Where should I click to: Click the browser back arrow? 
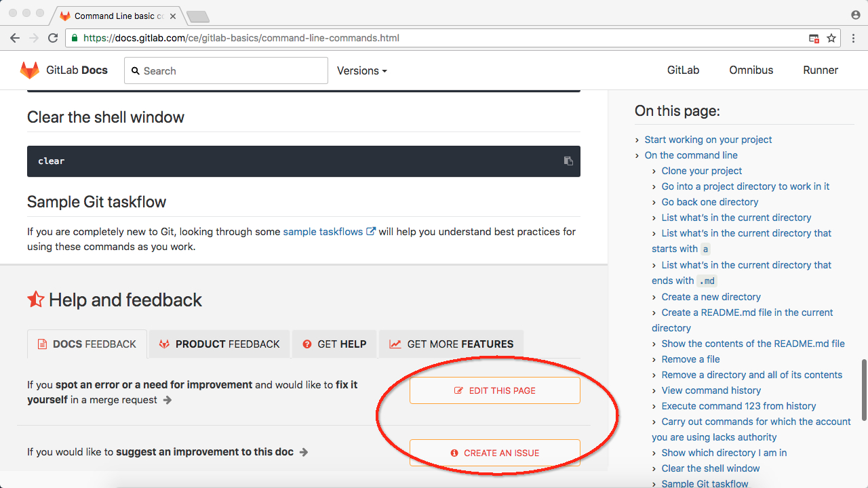coord(15,38)
